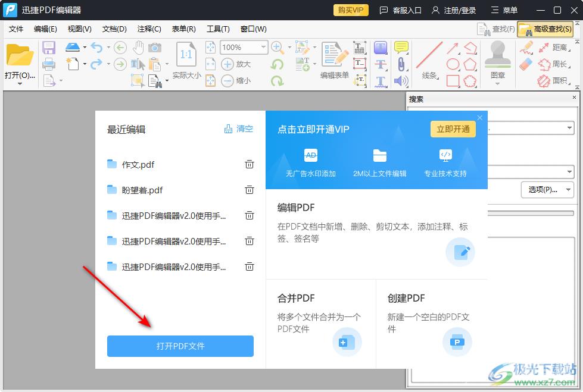Open the 文档(D) menu

click(x=114, y=29)
